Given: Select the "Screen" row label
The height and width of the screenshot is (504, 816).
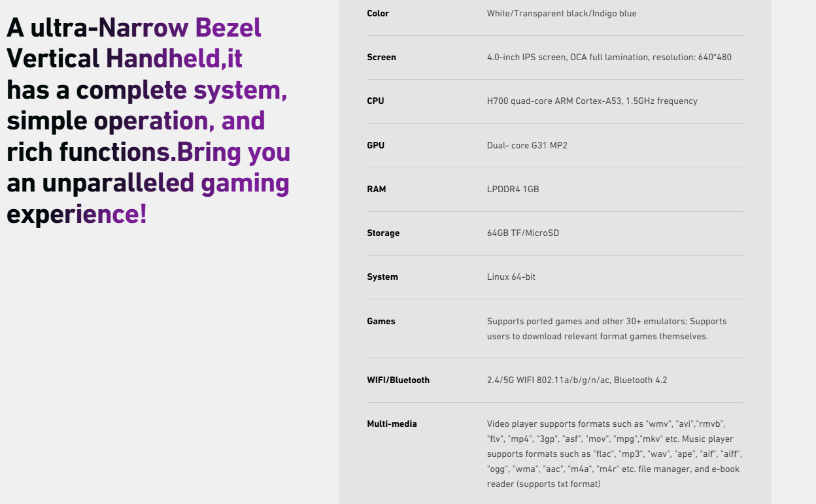Looking at the screenshot, I should 381,57.
